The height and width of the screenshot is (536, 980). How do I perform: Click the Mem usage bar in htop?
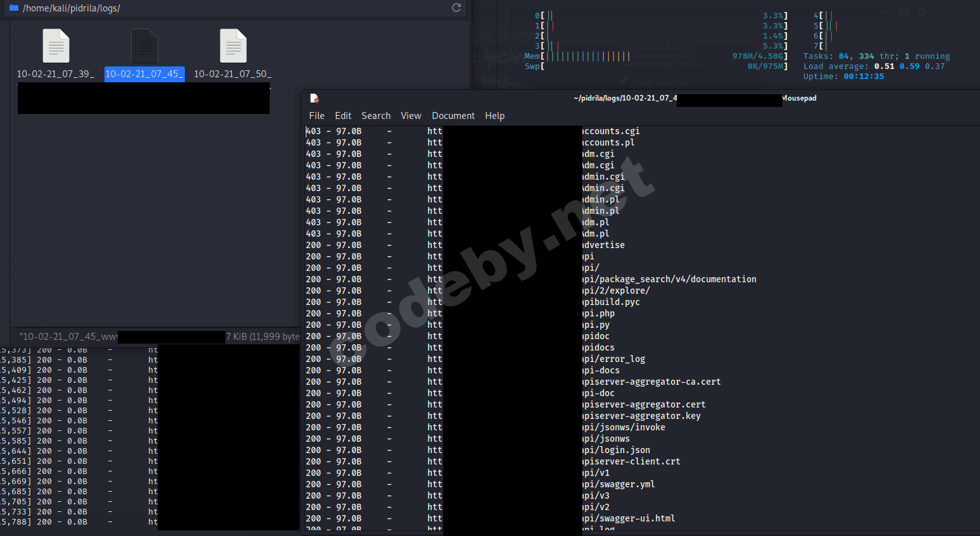pyautogui.click(x=656, y=56)
